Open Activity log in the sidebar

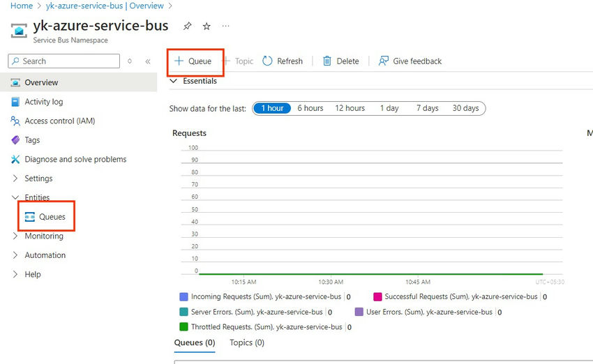click(x=44, y=102)
